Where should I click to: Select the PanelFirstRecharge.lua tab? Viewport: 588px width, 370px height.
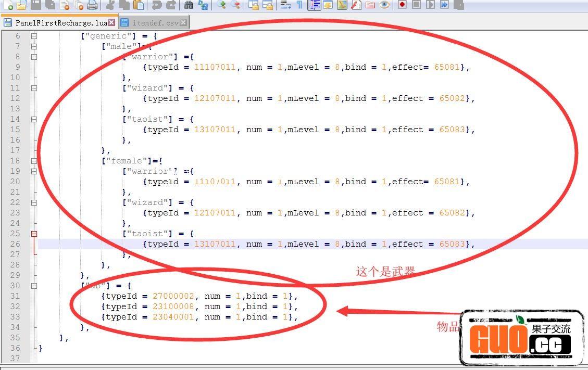click(x=60, y=23)
